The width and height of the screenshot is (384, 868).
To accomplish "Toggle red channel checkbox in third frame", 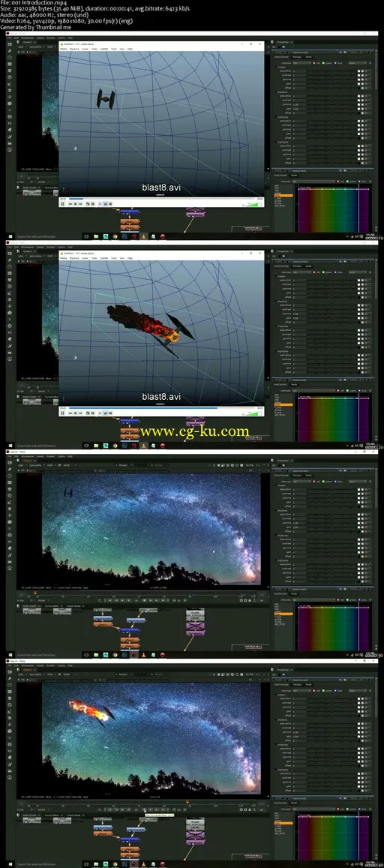I will [x=314, y=481].
